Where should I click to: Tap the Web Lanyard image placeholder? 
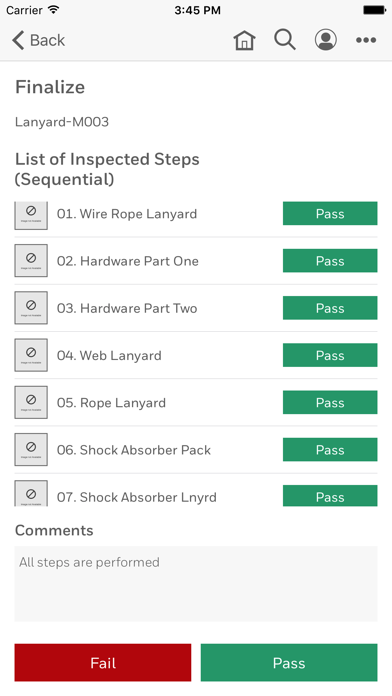31,355
